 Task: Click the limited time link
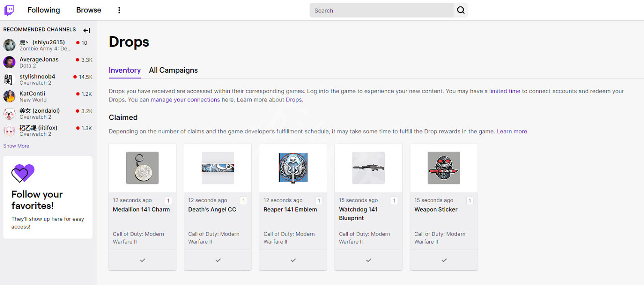tap(504, 91)
